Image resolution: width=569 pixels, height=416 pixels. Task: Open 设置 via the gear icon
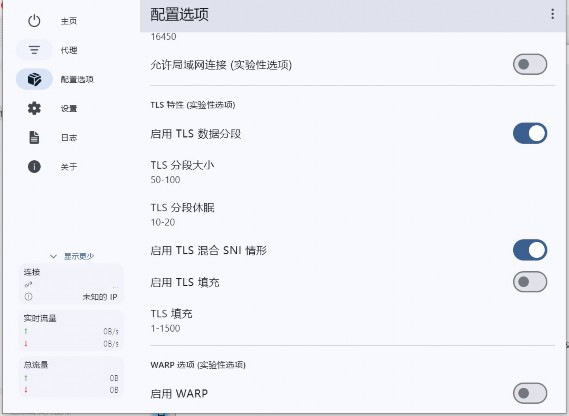34,108
